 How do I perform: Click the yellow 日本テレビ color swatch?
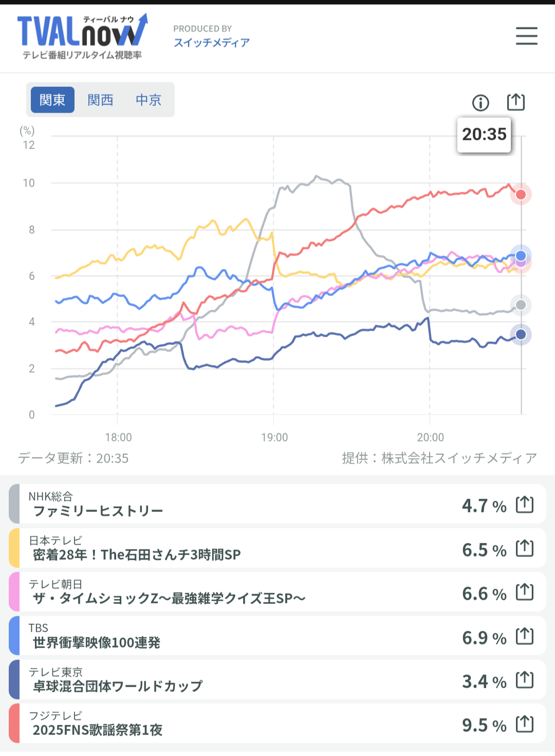click(14, 548)
